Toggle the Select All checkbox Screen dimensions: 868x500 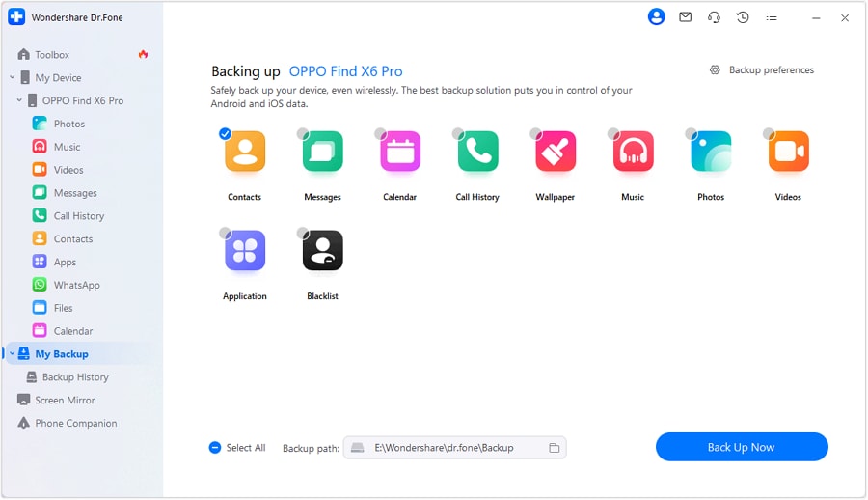tap(215, 447)
